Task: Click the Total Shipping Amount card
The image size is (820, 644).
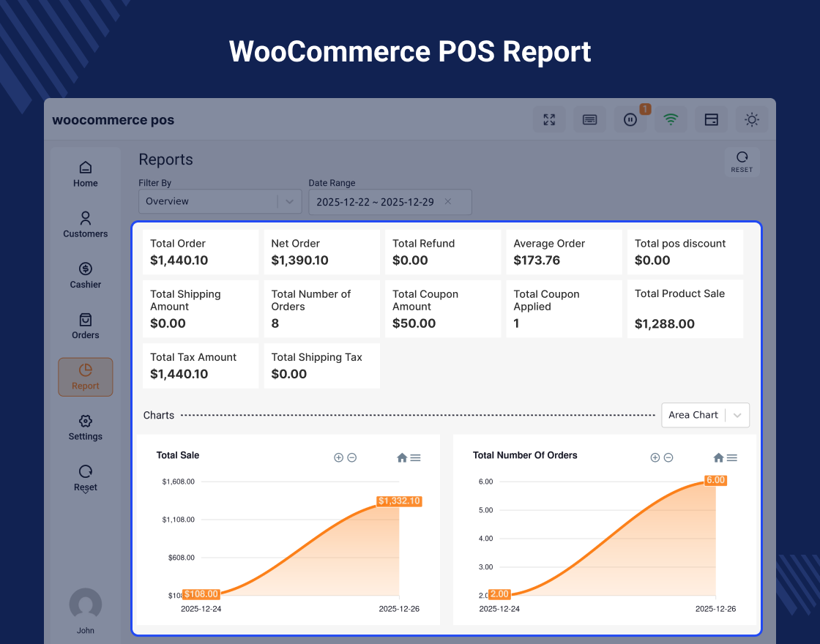Action: coord(201,309)
